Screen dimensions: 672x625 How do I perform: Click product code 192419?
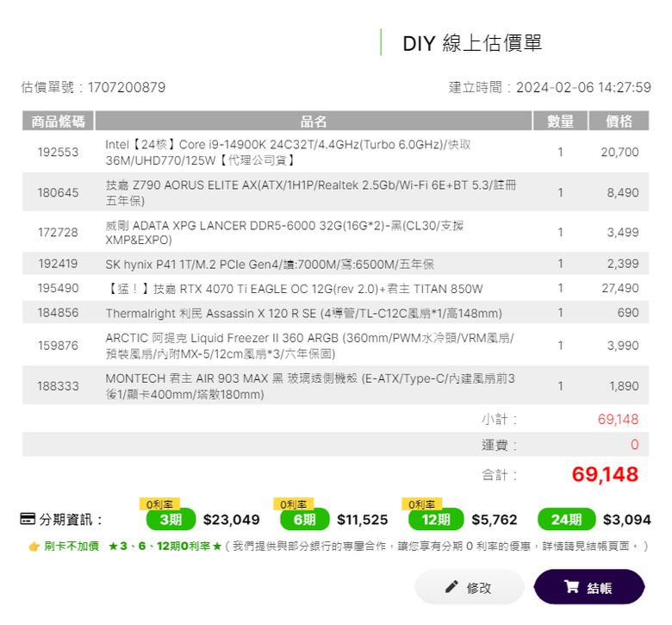[58, 264]
